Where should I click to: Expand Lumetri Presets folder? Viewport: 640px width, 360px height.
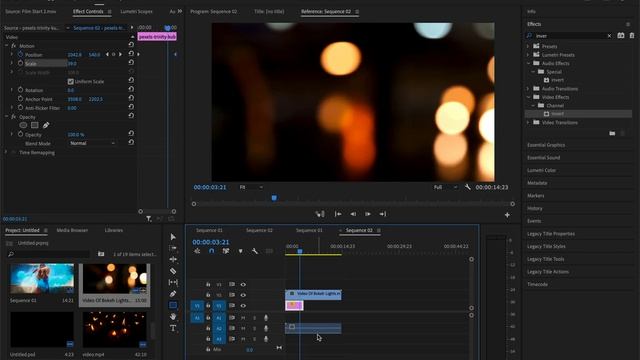click(x=528, y=55)
